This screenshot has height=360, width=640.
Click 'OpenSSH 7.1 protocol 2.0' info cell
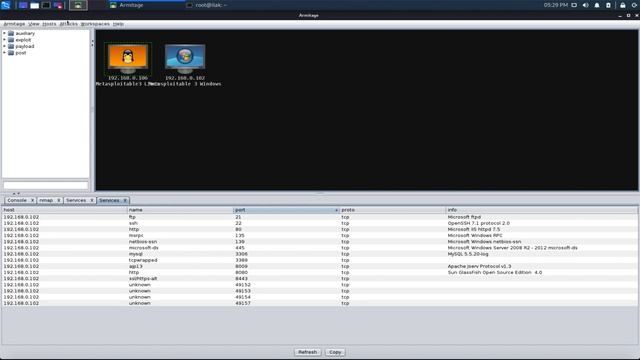(x=478, y=223)
